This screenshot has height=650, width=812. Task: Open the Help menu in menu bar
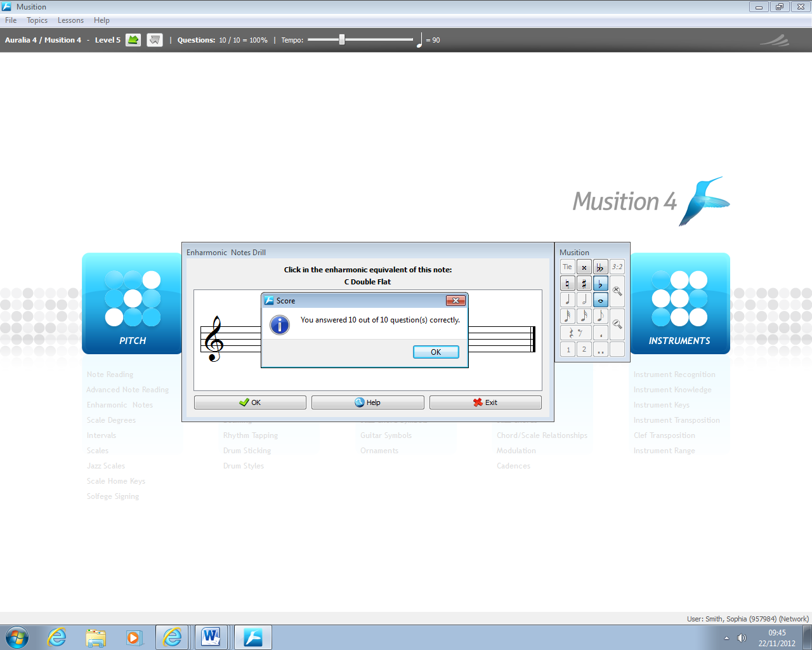click(101, 20)
